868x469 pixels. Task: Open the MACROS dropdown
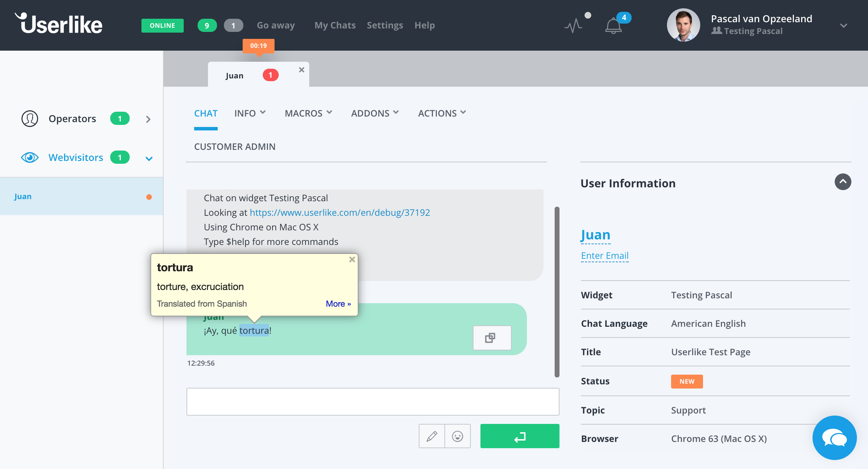(309, 113)
